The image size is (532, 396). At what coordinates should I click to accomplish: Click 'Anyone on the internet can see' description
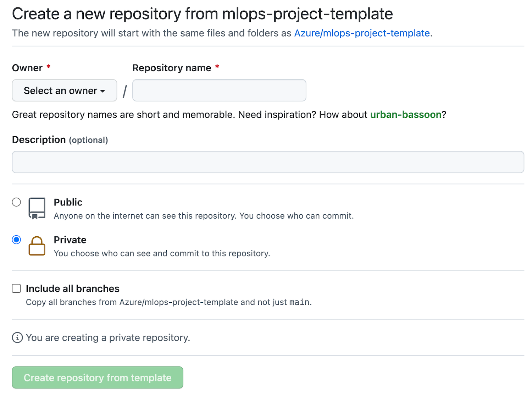[204, 216]
